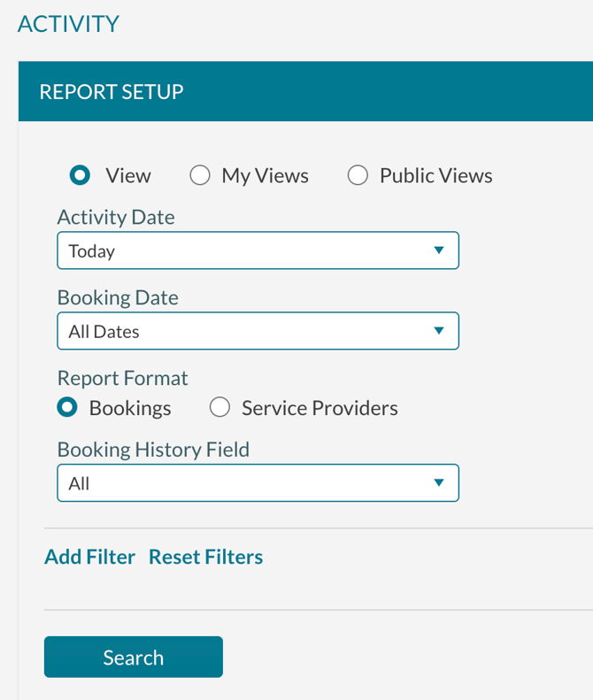The height and width of the screenshot is (700, 593).
Task: Click the Reset Filters link
Action: click(x=206, y=557)
